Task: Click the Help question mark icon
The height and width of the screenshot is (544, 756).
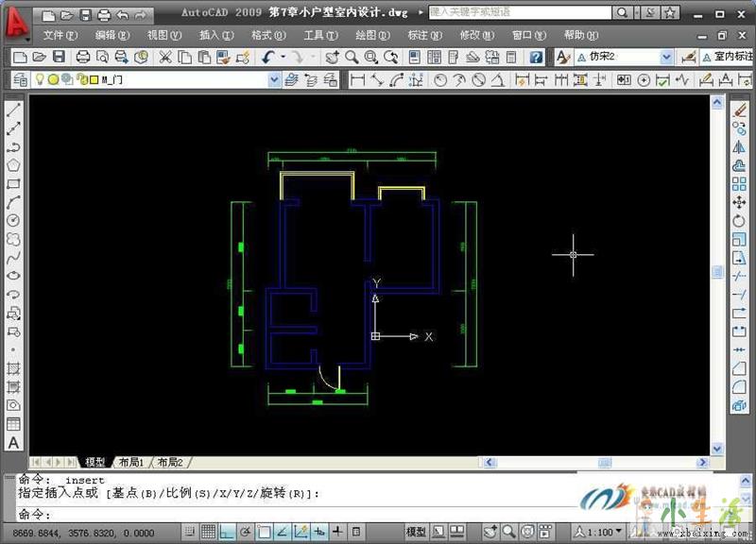Action: (536, 57)
